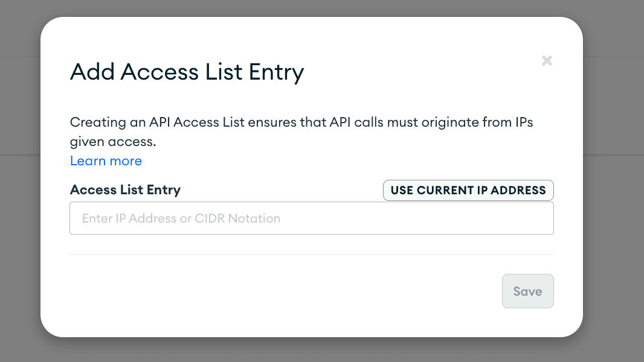The height and width of the screenshot is (362, 644).
Task: Click the API Access List description text
Action: click(x=301, y=132)
